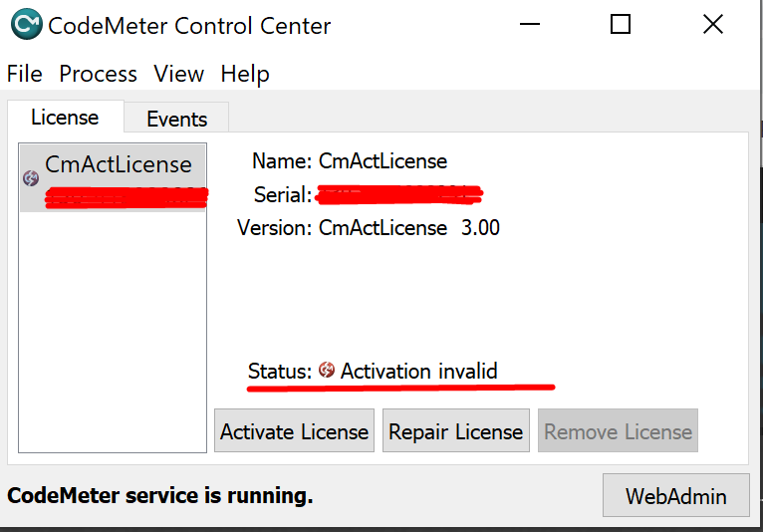The height and width of the screenshot is (532, 763).
Task: Click the Activate License button
Action: (295, 430)
